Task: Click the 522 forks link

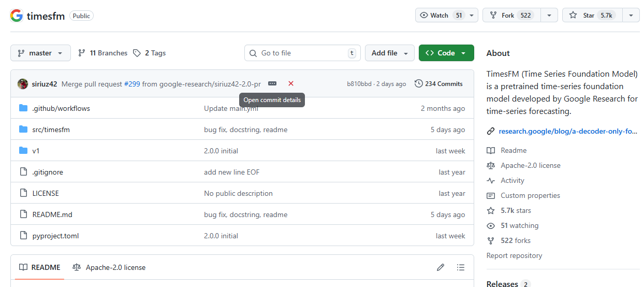Action: click(x=516, y=240)
